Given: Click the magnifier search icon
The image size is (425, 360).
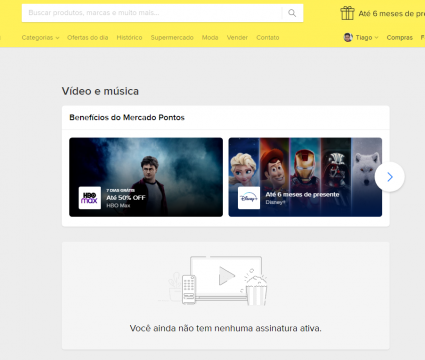Looking at the screenshot, I should coord(292,13).
